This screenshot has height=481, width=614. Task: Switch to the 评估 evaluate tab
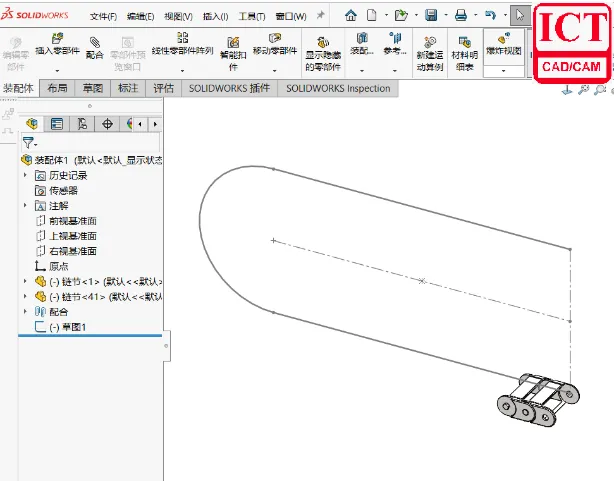tap(164, 88)
